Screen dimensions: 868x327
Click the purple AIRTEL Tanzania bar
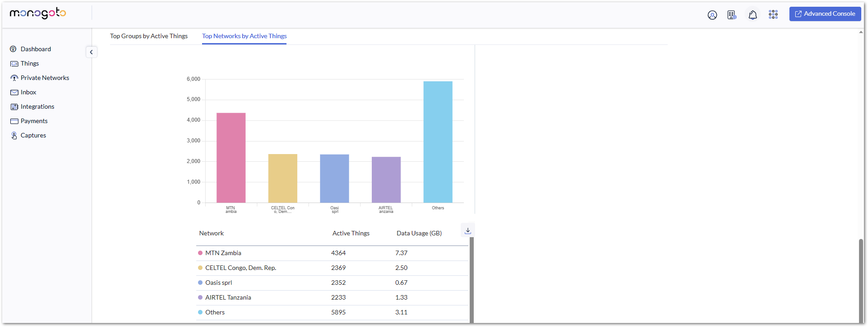point(386,180)
